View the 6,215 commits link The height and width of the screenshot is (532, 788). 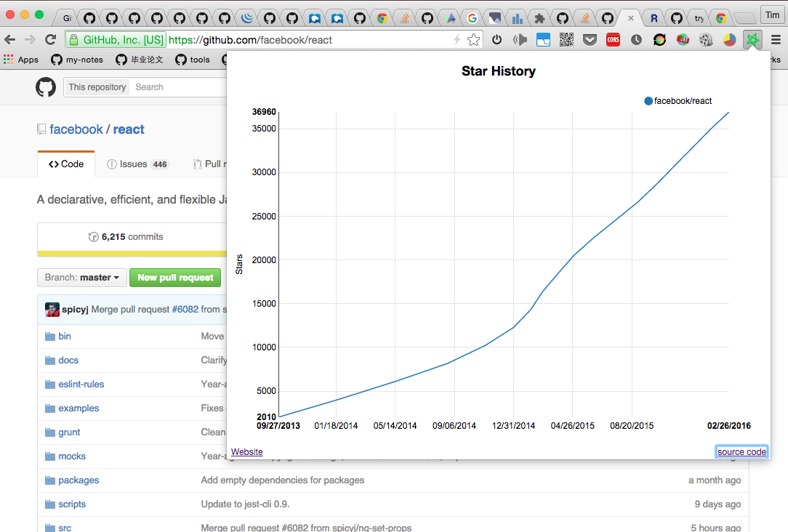click(126, 237)
